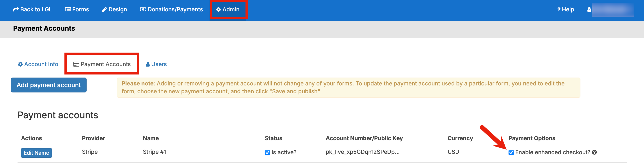Disable the Enable enhanced checkout checkbox
The height and width of the screenshot is (163, 644).
[511, 152]
